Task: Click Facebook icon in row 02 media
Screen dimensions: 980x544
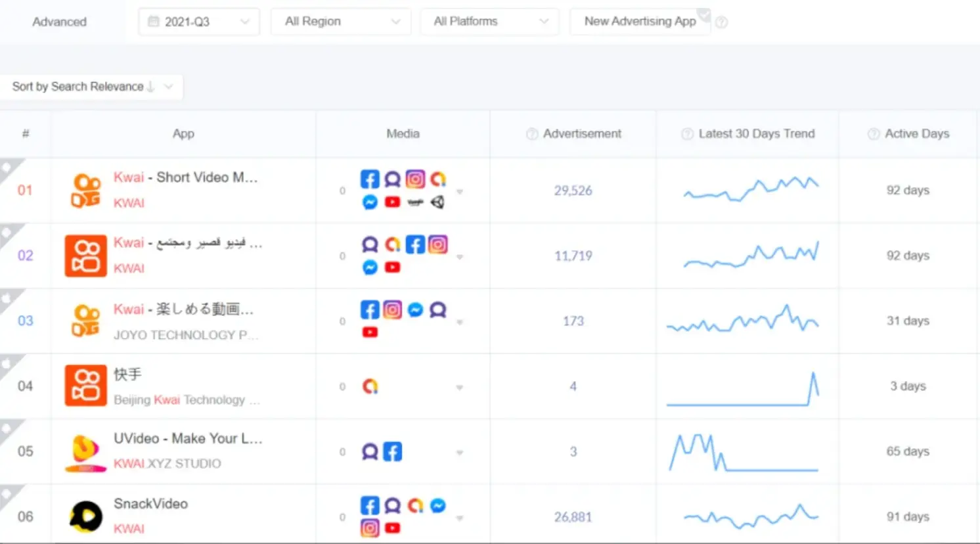Action: (x=415, y=244)
